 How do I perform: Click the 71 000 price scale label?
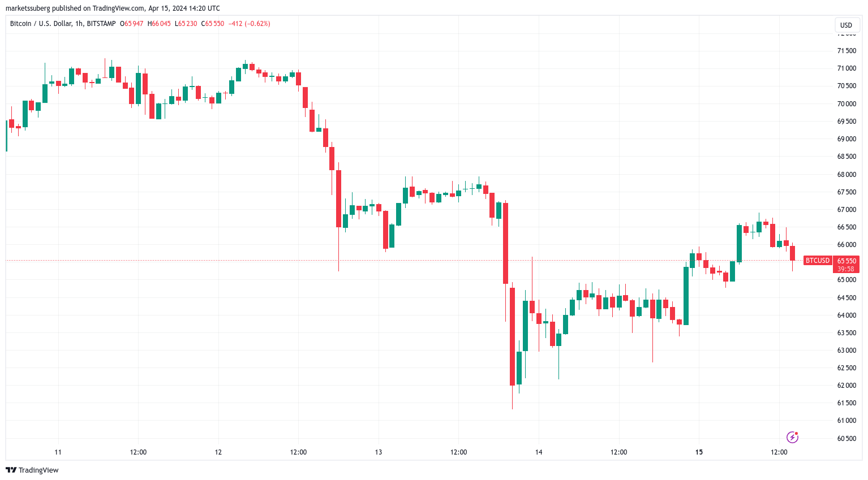846,68
